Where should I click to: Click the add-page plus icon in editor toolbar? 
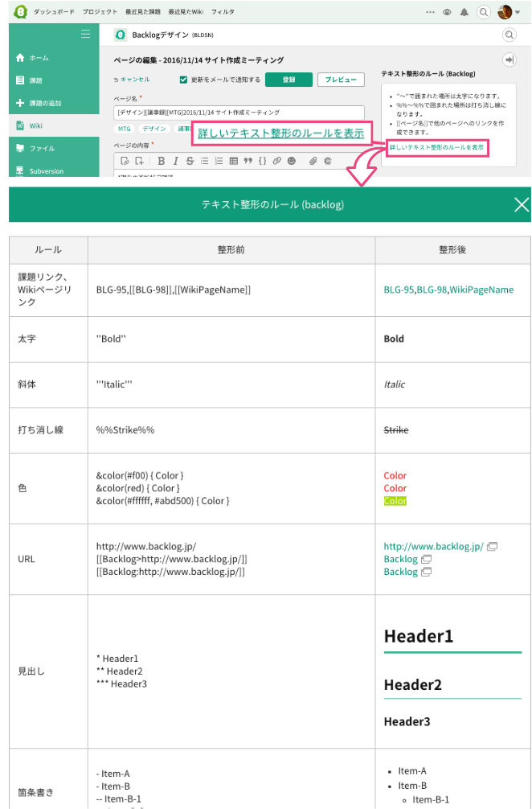[x=139, y=161]
